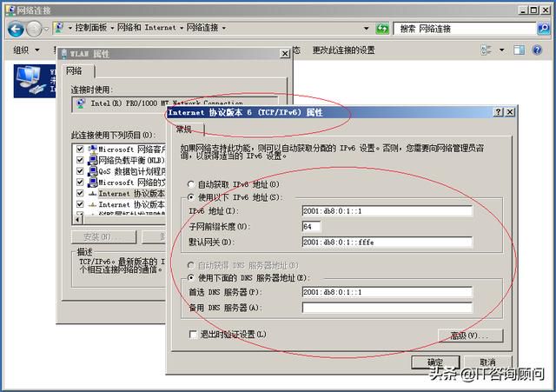This screenshot has width=556, height=392.
Task: Open the view options dropdown arrow
Action: coord(502,50)
